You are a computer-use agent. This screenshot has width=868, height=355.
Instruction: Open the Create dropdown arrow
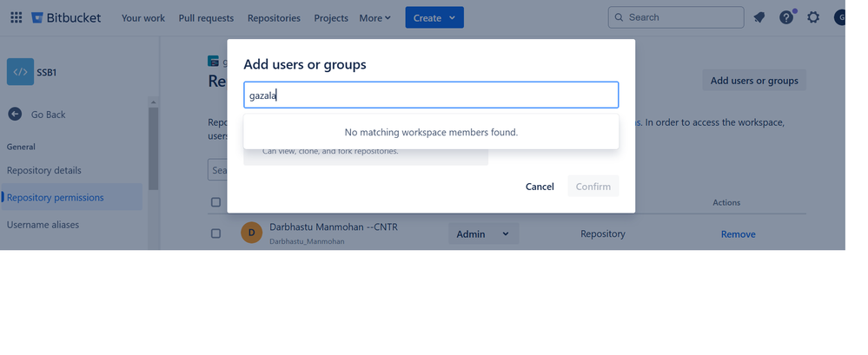(x=453, y=17)
